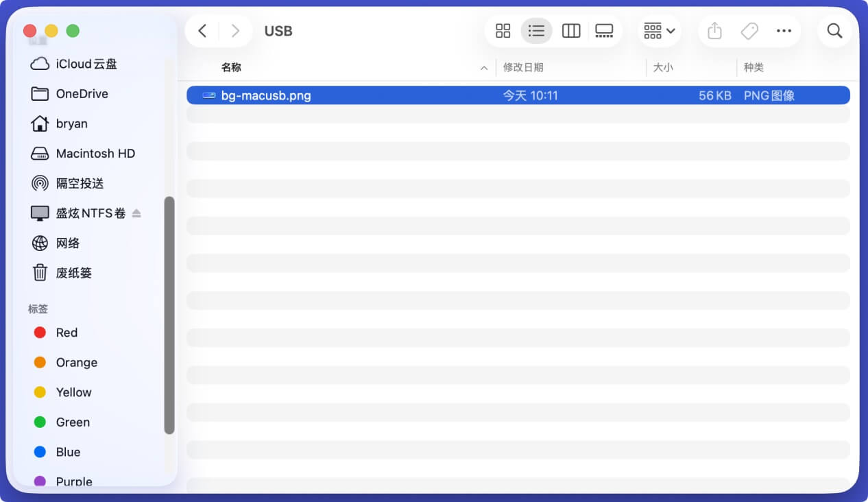Toggle sort order arrow in 名称 column
Viewport: 868px width, 502px height.
[x=484, y=68]
